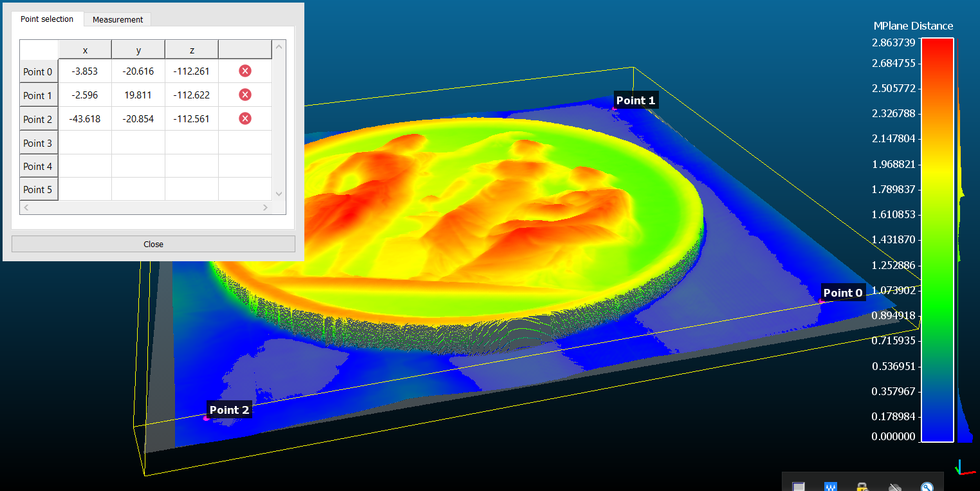This screenshot has width=980, height=491.
Task: Click the blue waveform tray icon
Action: click(831, 486)
